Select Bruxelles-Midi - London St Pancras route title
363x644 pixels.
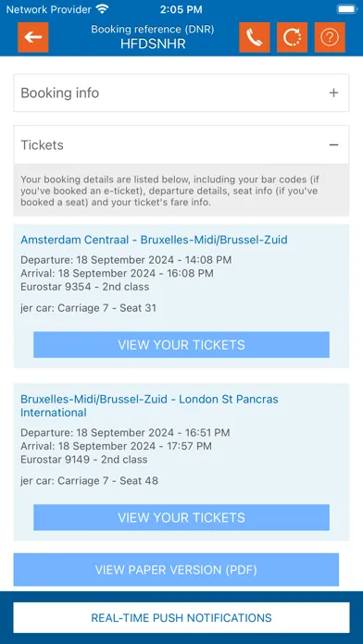[x=149, y=405]
